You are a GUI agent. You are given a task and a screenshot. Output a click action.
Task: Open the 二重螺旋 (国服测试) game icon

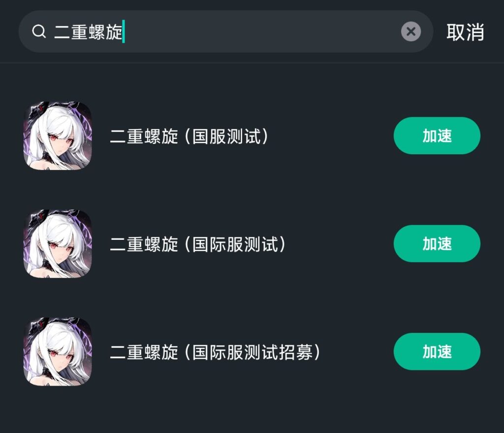click(58, 136)
